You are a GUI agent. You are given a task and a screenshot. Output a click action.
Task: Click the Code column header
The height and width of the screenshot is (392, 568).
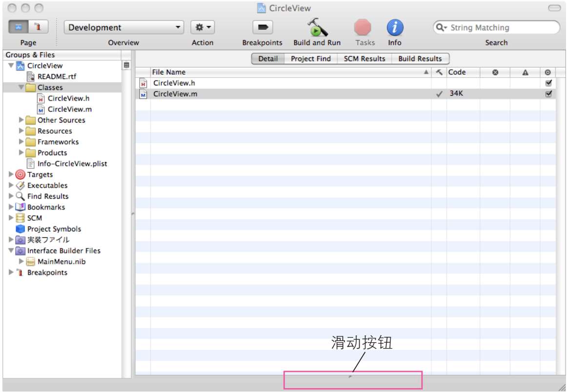(x=463, y=72)
